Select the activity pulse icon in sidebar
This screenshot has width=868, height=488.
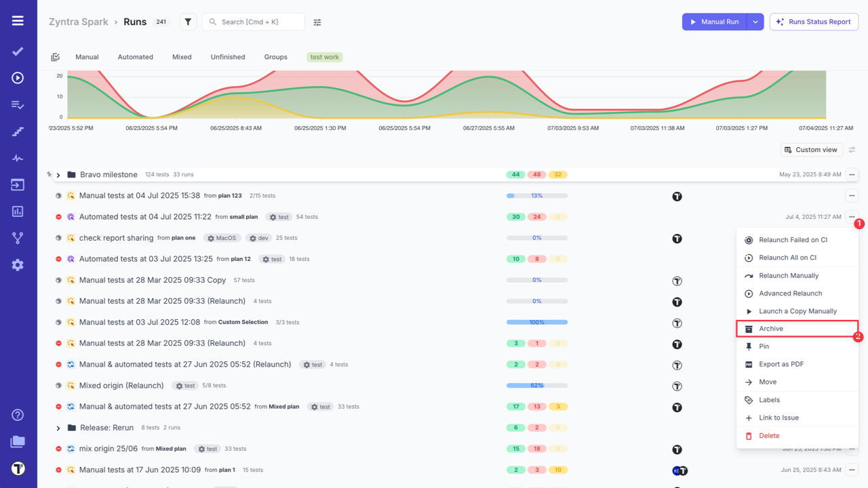pyautogui.click(x=18, y=158)
